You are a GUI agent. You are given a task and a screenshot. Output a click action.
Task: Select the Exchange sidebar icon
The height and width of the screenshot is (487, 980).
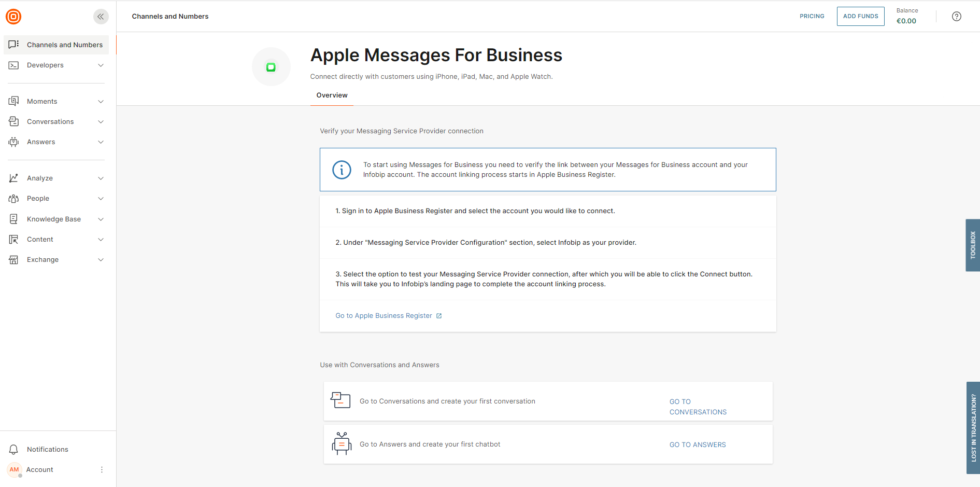13,259
